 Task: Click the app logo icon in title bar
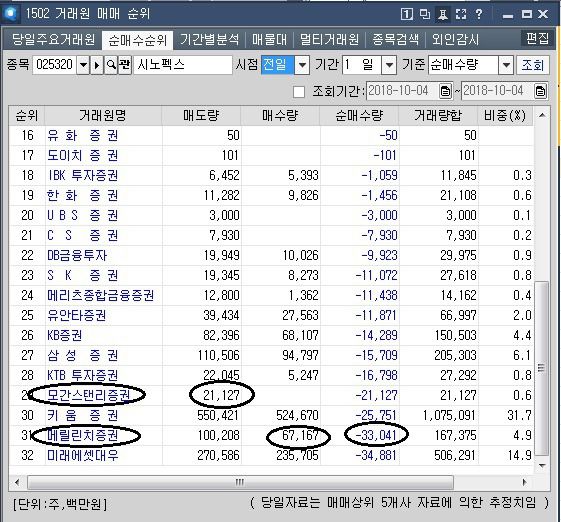(11, 13)
